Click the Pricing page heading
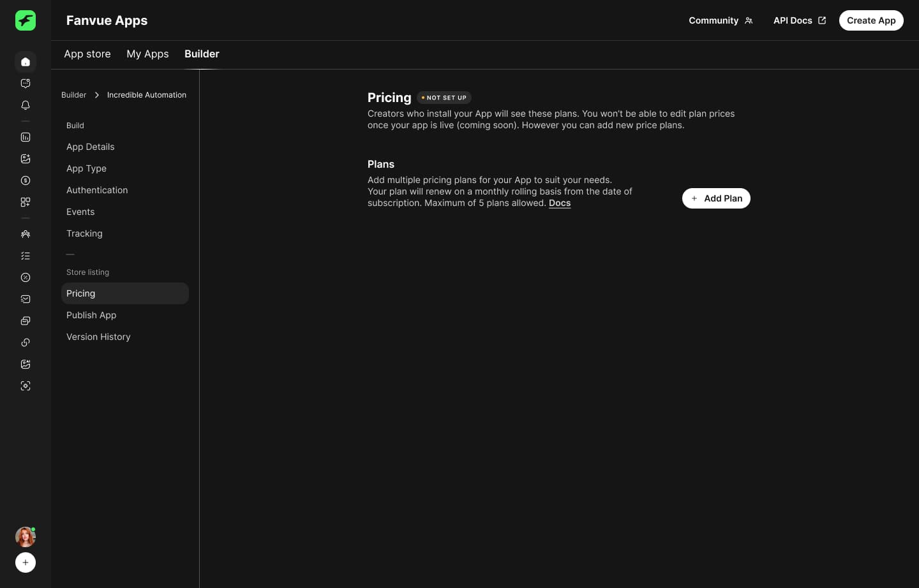 (389, 98)
